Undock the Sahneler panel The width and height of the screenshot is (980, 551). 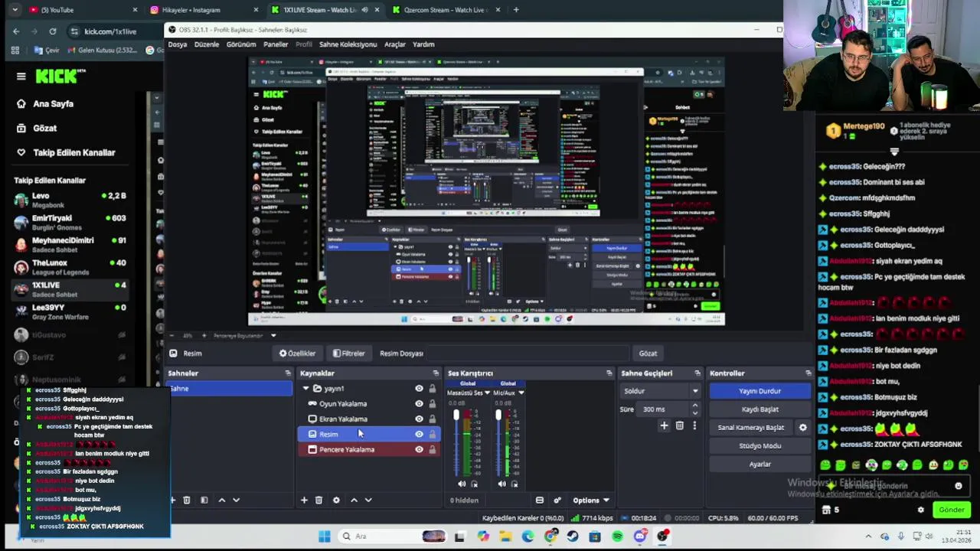coord(288,373)
